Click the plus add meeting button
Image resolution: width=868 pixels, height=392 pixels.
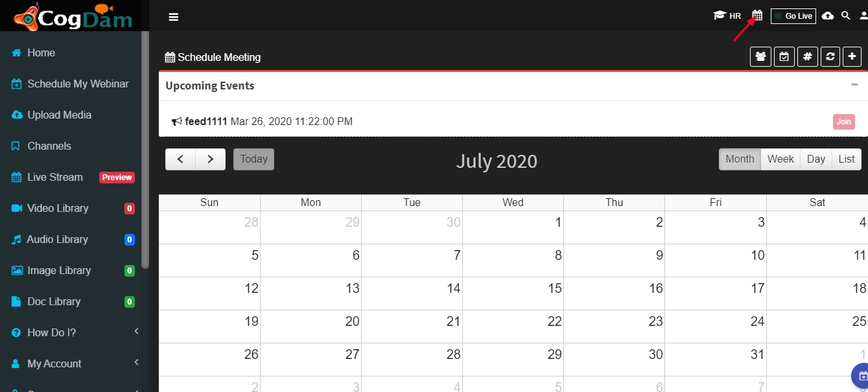click(x=852, y=56)
